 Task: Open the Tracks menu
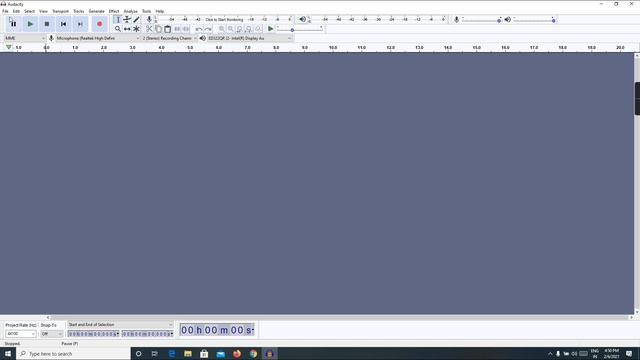(x=79, y=11)
